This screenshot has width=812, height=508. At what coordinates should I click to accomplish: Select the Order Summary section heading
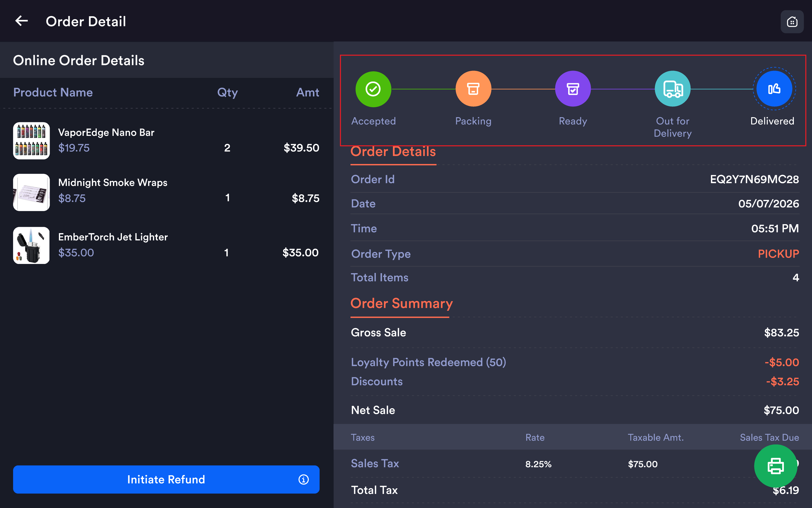coord(401,303)
